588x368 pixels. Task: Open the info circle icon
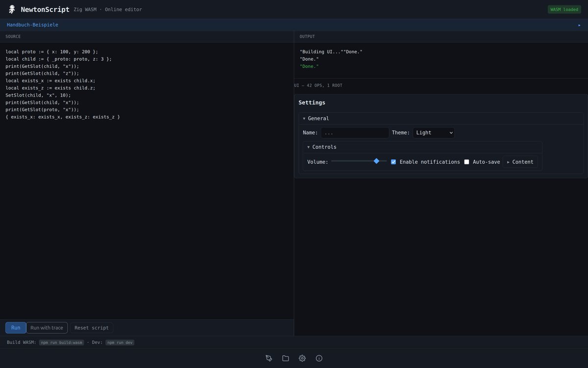point(319,358)
